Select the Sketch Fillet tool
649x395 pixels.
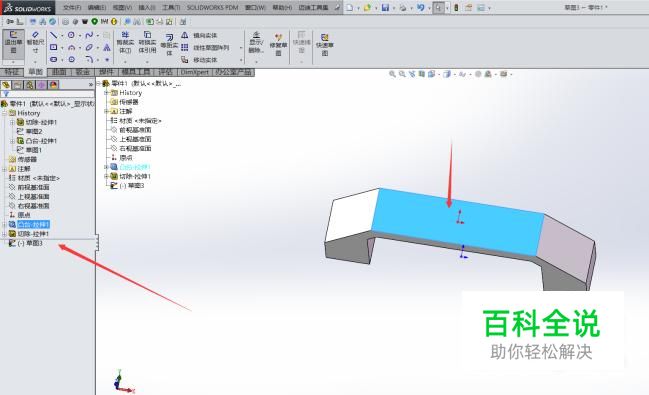89,60
